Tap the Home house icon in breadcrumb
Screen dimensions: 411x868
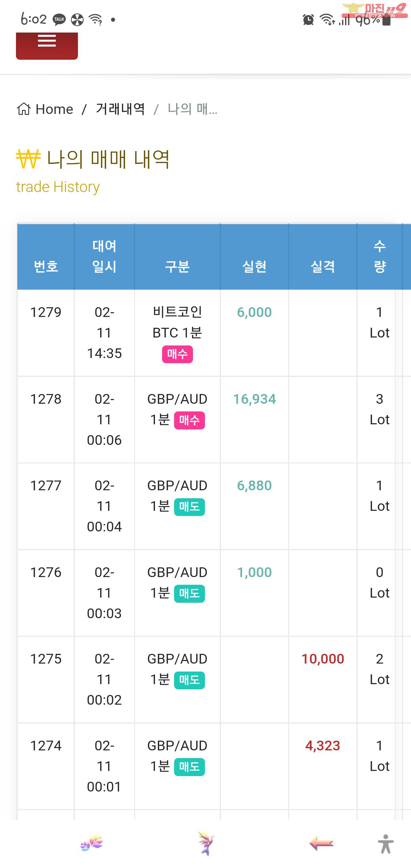[x=24, y=109]
